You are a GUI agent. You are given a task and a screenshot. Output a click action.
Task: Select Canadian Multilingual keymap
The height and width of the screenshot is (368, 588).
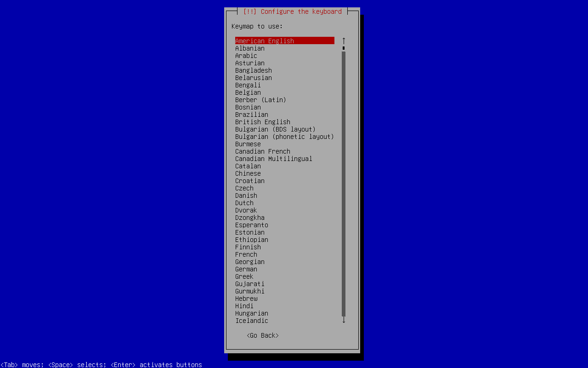(274, 159)
